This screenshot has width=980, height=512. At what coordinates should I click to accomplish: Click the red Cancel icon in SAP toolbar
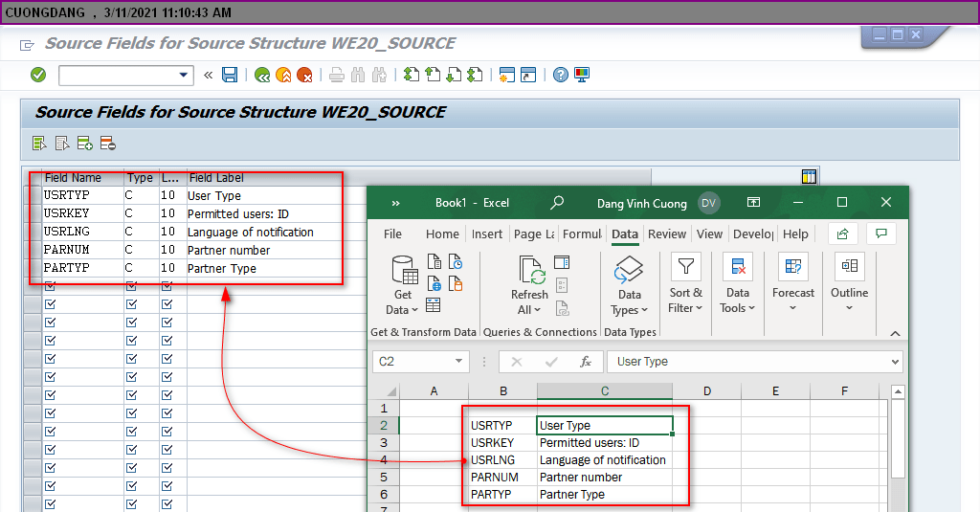pyautogui.click(x=304, y=75)
